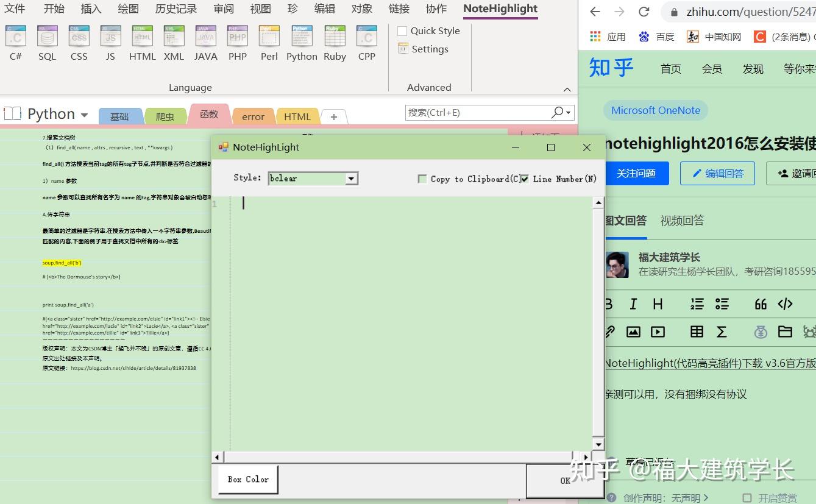
Task: Toggle Copy to Clipboard checkbox
Action: tap(422, 179)
